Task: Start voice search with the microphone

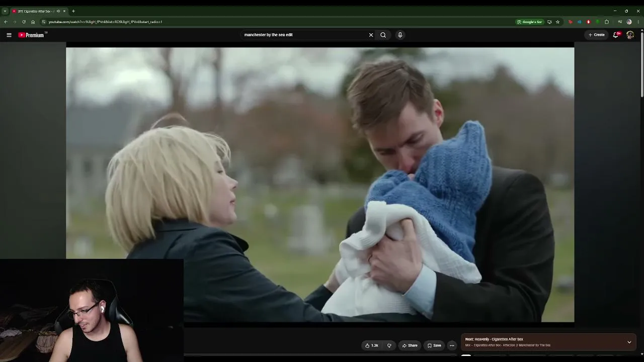Action: pos(400,35)
